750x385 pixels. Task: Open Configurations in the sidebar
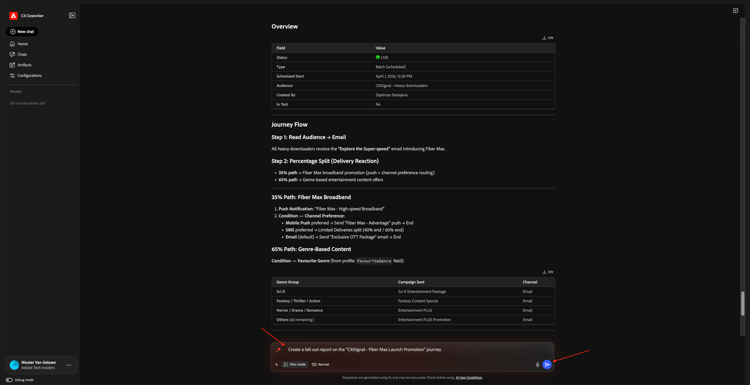pos(26,76)
